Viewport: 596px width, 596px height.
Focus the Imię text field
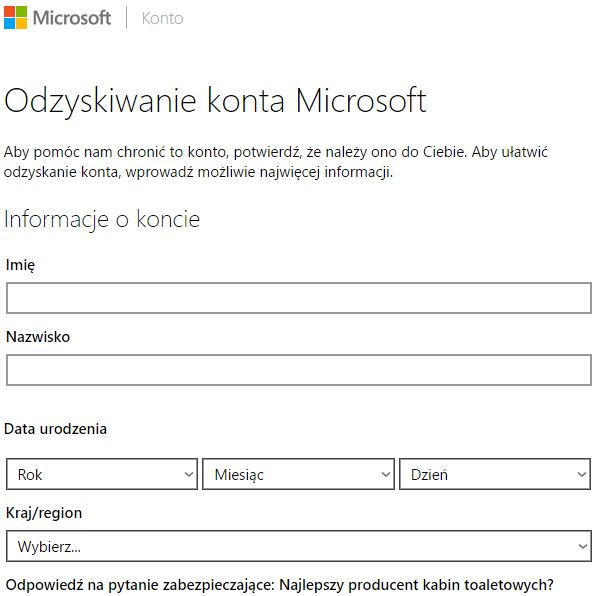point(299,298)
